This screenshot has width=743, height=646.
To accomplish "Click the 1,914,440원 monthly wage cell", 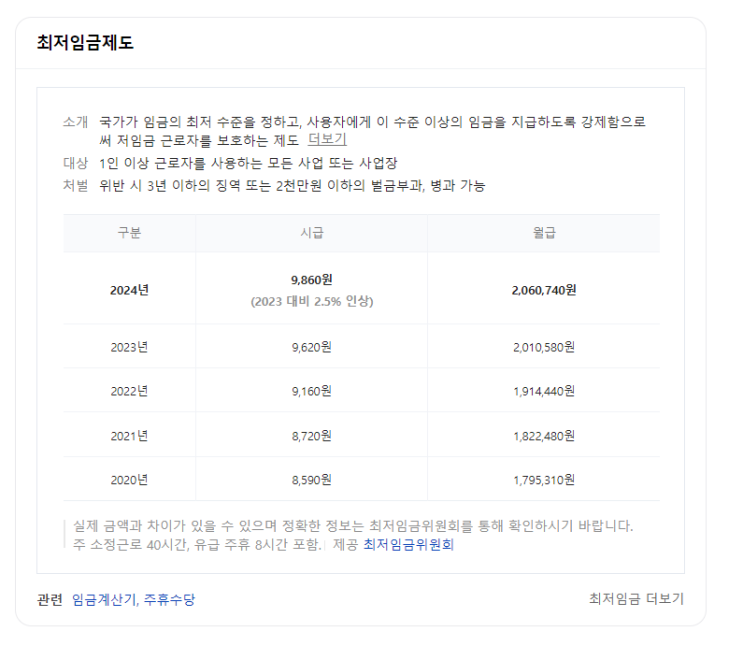I will [544, 391].
